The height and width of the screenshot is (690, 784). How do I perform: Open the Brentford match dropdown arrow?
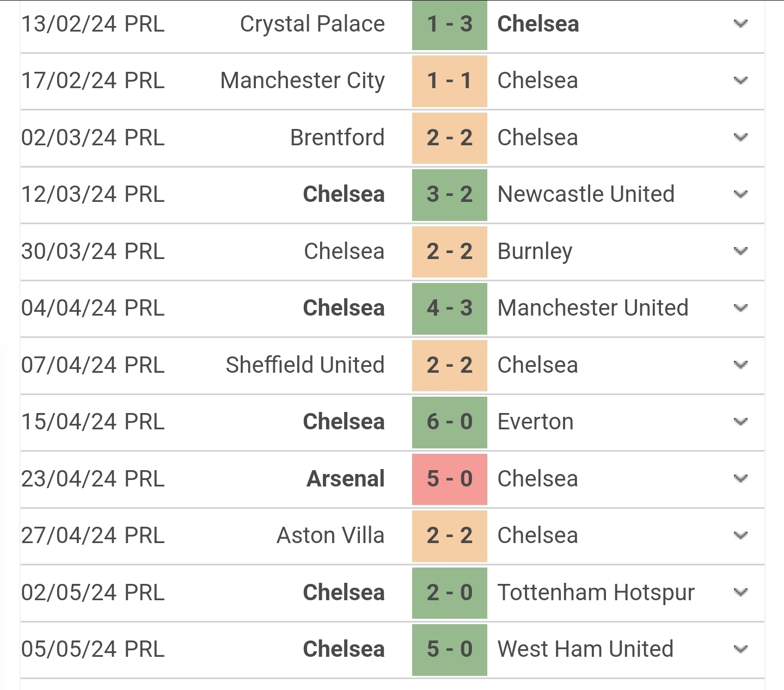pyautogui.click(x=740, y=138)
